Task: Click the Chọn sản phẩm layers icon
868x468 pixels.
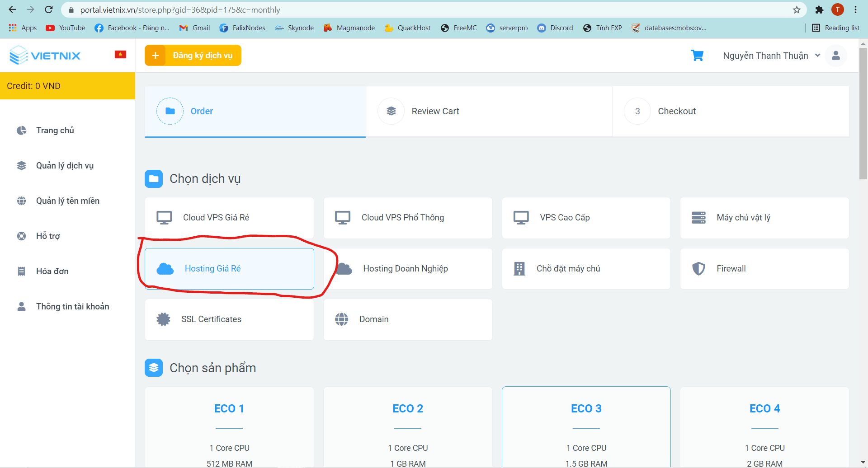Action: [x=154, y=368]
